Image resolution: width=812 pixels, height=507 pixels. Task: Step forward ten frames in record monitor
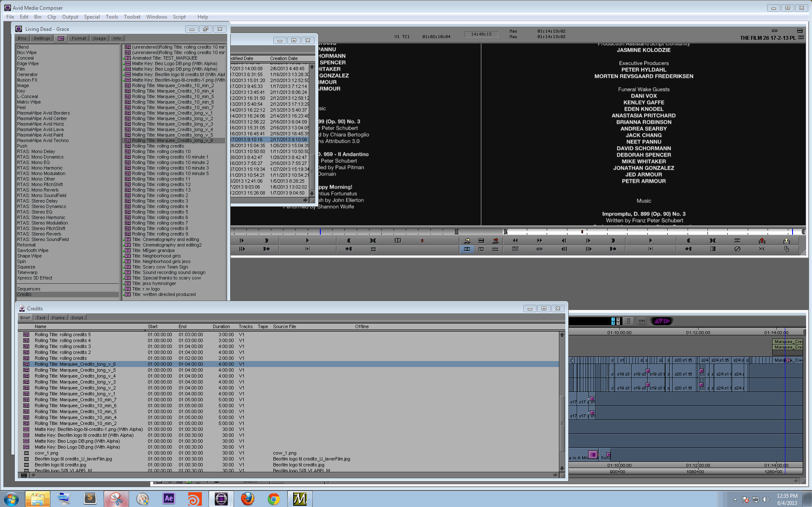588,249
